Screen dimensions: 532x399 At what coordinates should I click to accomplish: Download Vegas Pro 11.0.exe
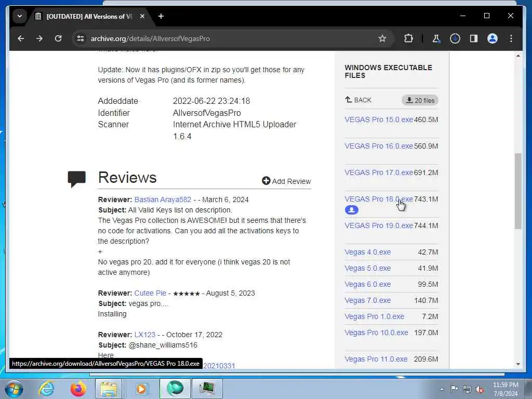tap(376, 359)
